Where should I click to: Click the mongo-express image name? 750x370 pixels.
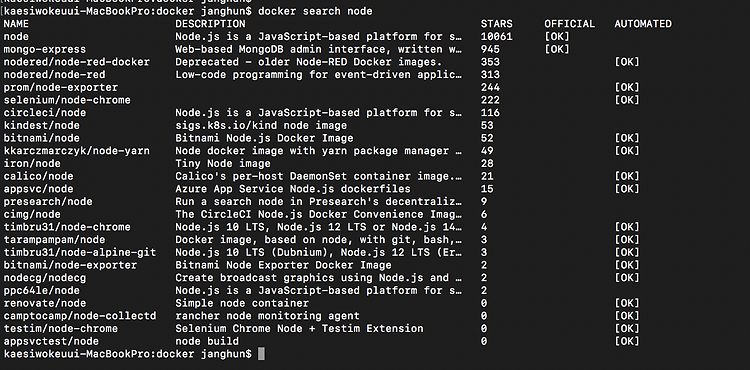(45, 49)
